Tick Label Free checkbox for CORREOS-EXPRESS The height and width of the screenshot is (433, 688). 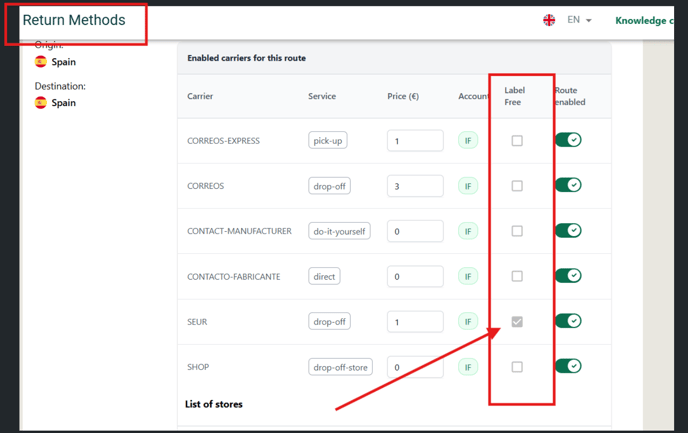point(517,141)
